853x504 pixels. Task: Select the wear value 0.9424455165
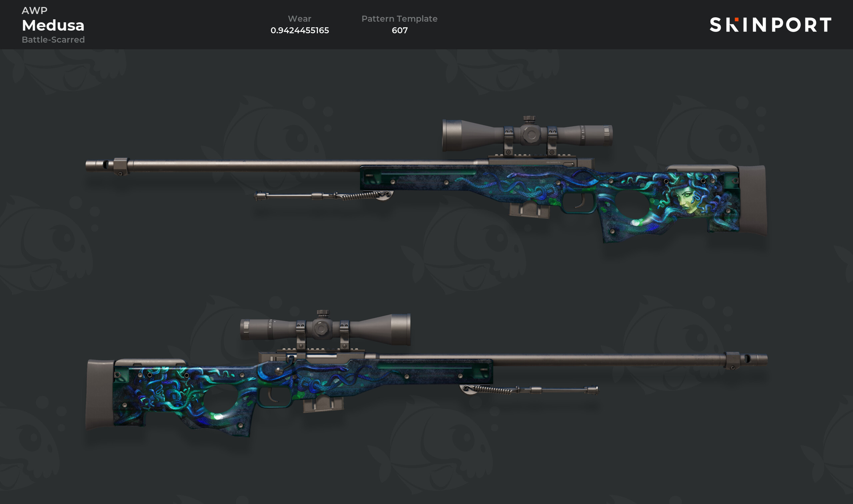(x=300, y=30)
